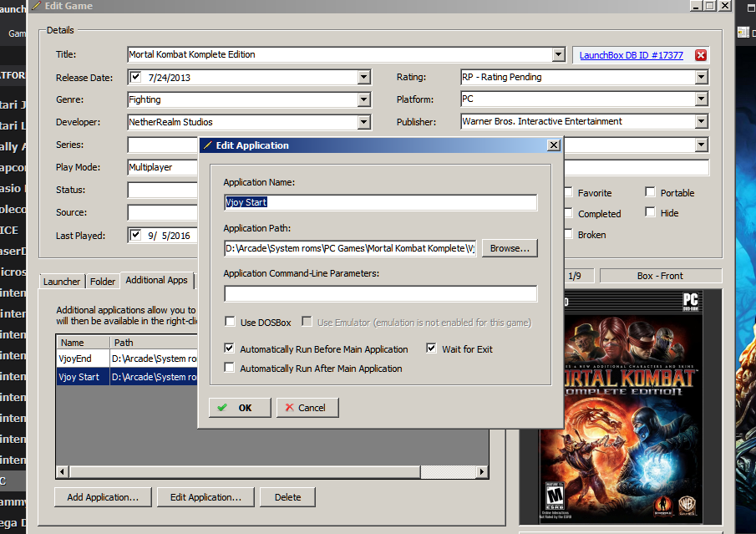The width and height of the screenshot is (756, 534).
Task: Uncheck the Wait for Exit checkbox
Action: coord(432,348)
